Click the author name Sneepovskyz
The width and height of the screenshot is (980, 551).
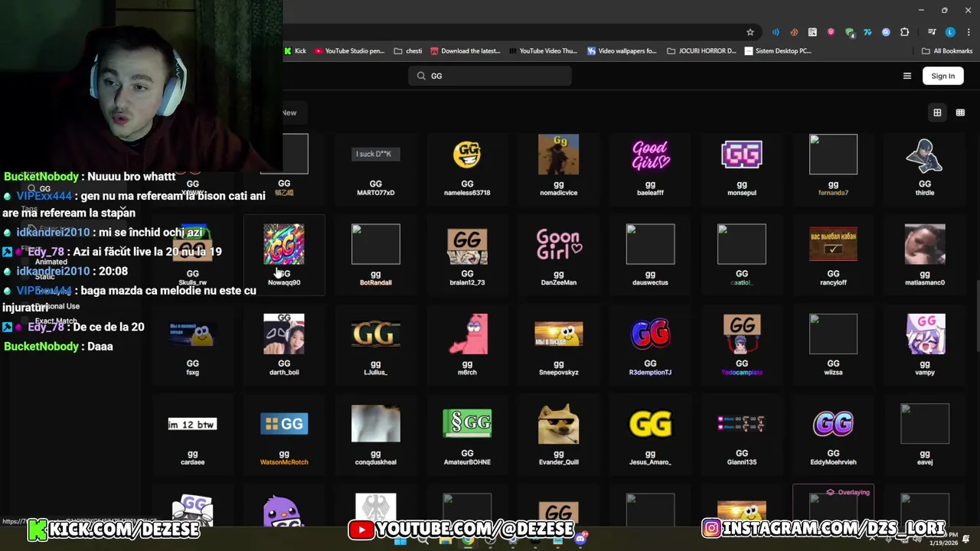tap(559, 373)
